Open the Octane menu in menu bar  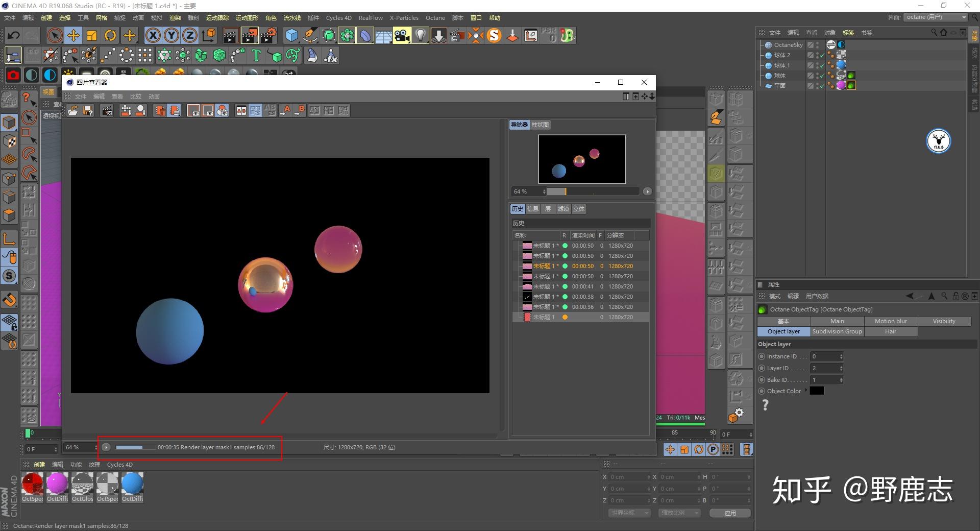[435, 18]
